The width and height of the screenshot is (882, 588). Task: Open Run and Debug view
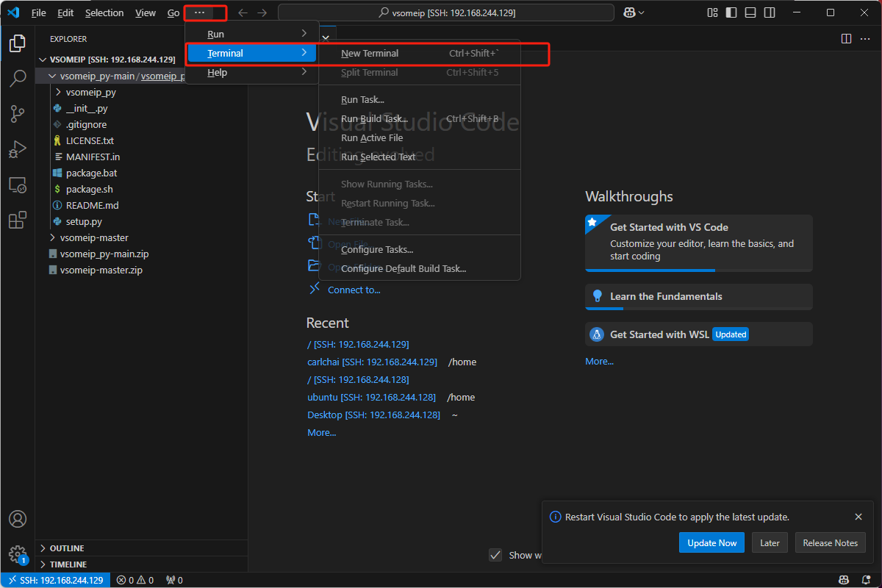click(18, 149)
